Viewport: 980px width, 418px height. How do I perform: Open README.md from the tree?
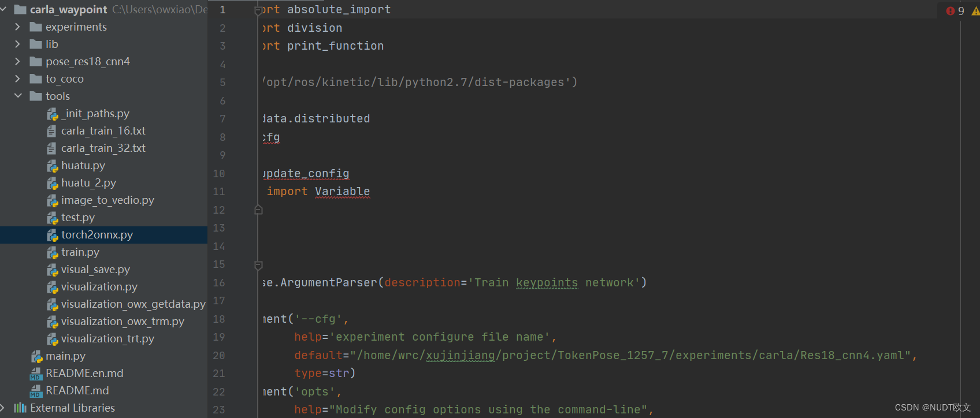click(x=77, y=390)
